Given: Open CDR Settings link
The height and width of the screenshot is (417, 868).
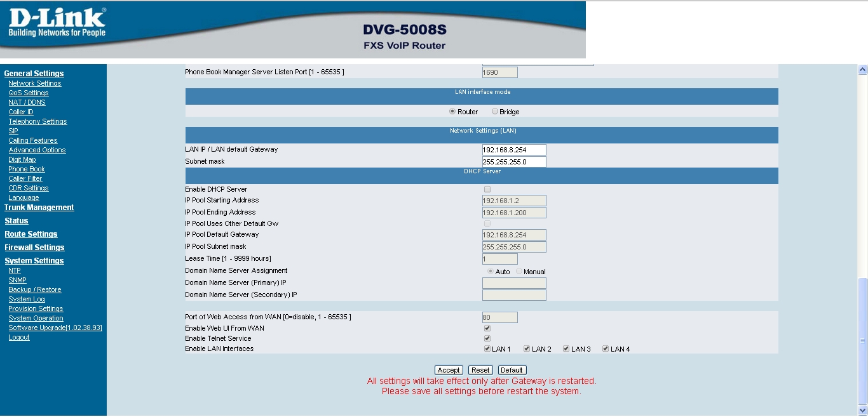Looking at the screenshot, I should tap(29, 188).
